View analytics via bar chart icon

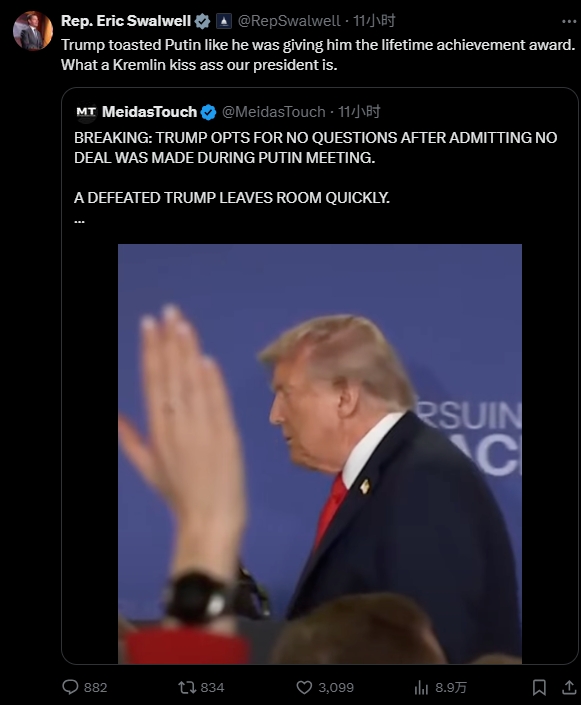click(x=421, y=687)
